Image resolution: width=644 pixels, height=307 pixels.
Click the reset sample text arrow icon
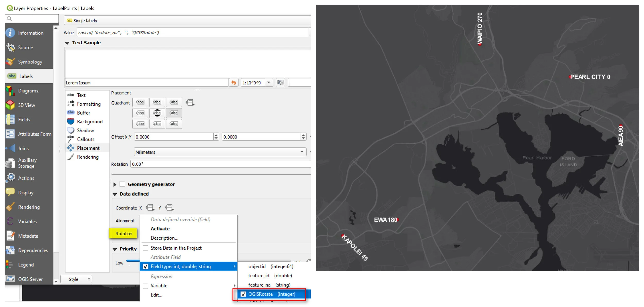[234, 83]
